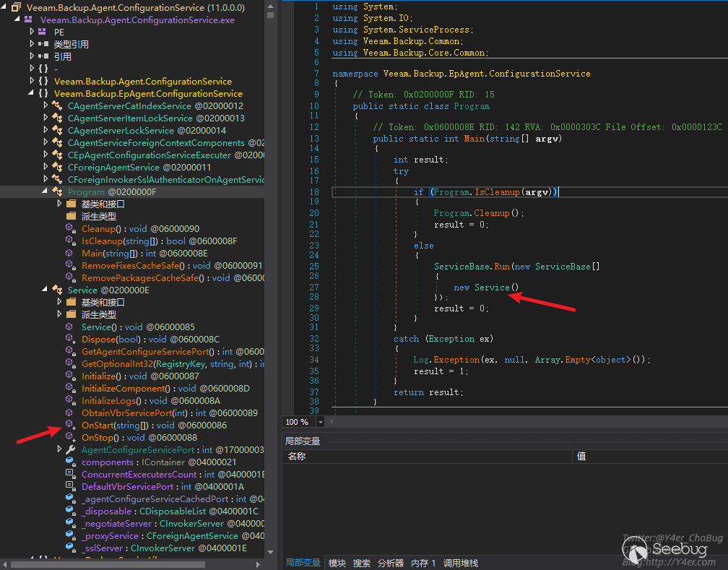Screen dimensions: 728x570
Task: Click the PE node icon in tree
Action: coord(43,32)
